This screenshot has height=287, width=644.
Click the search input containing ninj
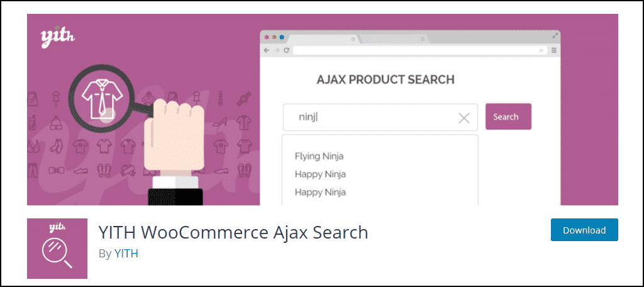click(x=380, y=117)
